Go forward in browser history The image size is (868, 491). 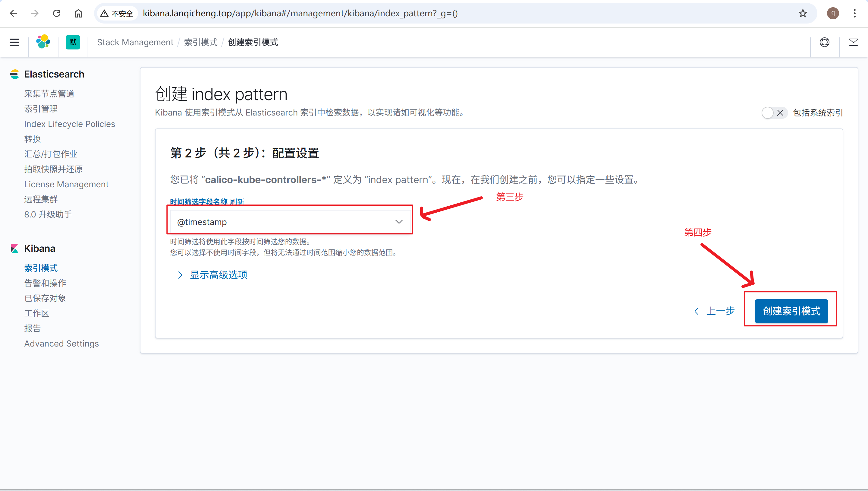[x=35, y=14]
